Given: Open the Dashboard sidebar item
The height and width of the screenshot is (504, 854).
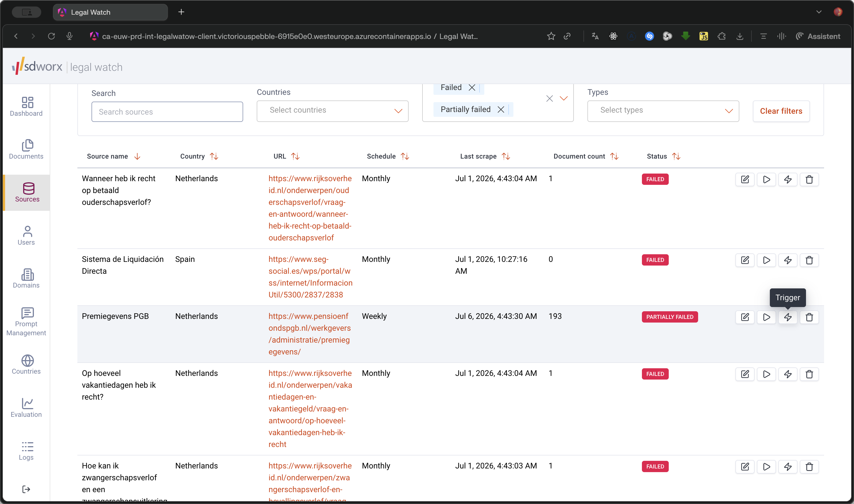Looking at the screenshot, I should [x=26, y=107].
